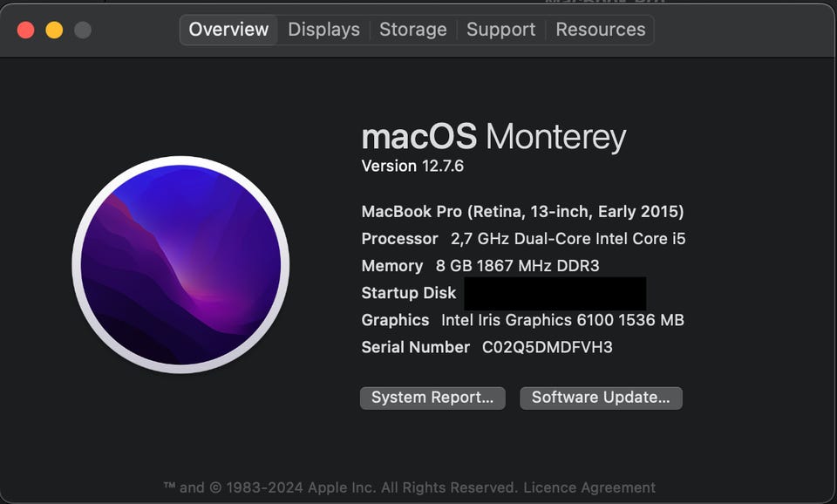Click the MacBook Pro model name line
Image resolution: width=837 pixels, height=504 pixels.
(522, 212)
